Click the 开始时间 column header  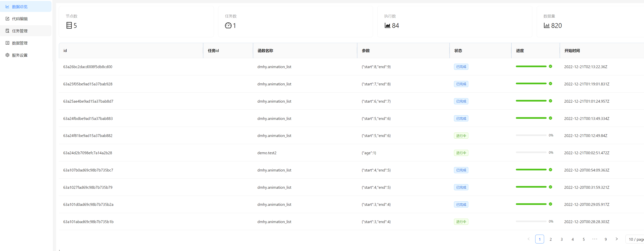click(572, 50)
